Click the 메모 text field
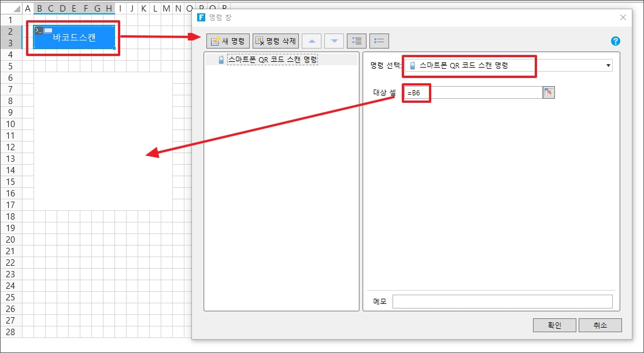 click(x=502, y=302)
